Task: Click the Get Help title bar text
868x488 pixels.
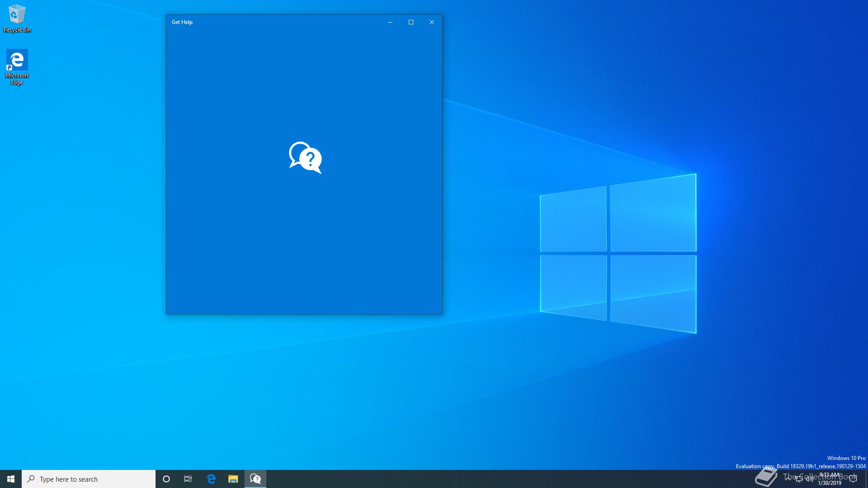Action: tap(182, 22)
